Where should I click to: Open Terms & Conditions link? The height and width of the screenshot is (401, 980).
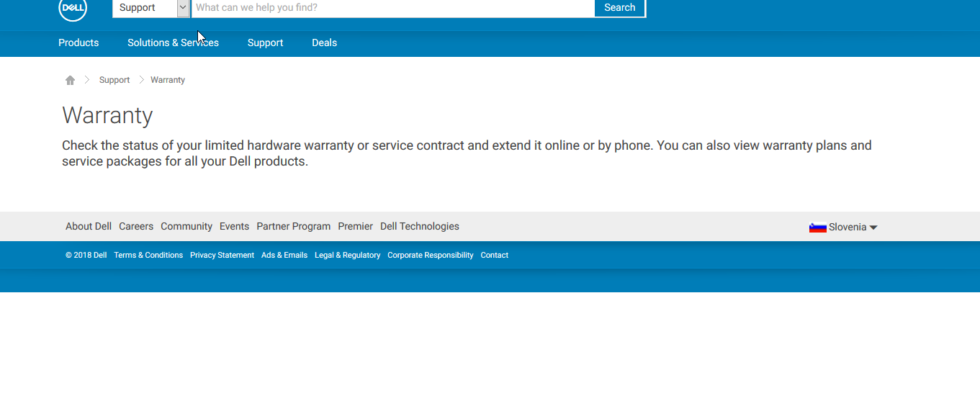148,255
